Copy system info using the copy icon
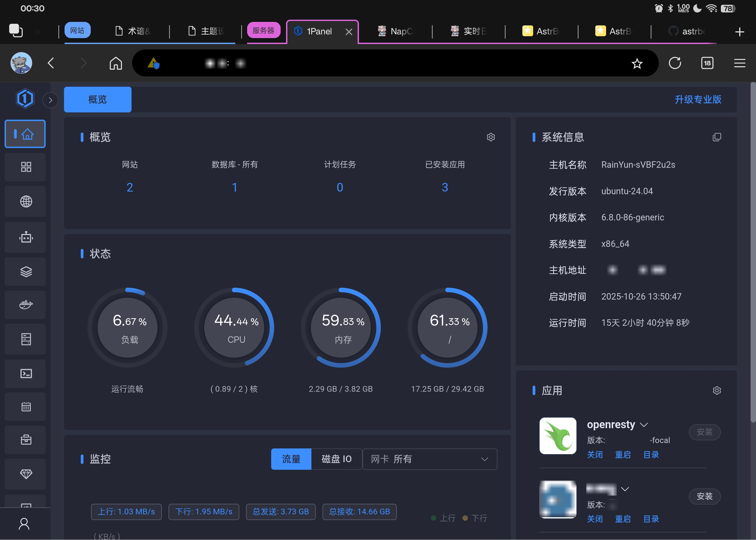This screenshot has height=540, width=756. (x=717, y=137)
